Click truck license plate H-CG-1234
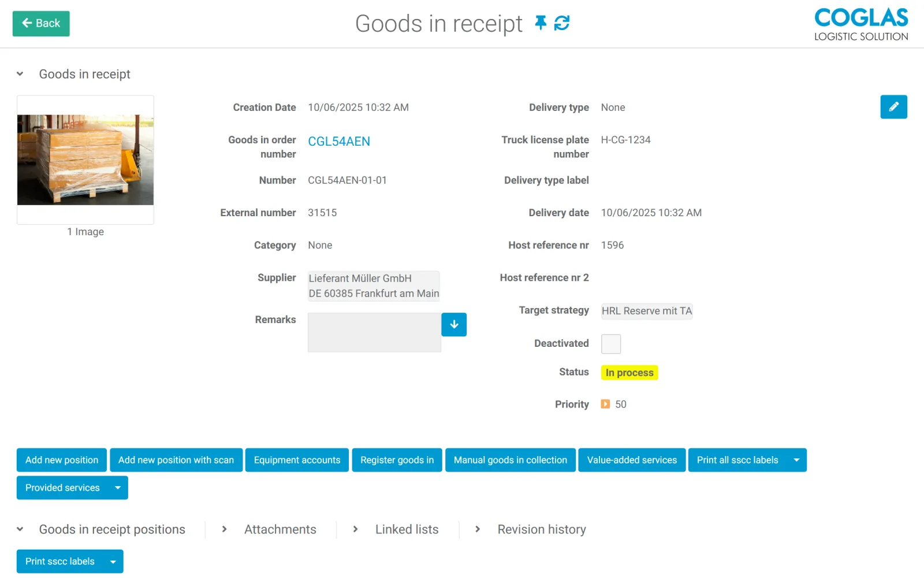Image resolution: width=924 pixels, height=578 pixels. 625,140
